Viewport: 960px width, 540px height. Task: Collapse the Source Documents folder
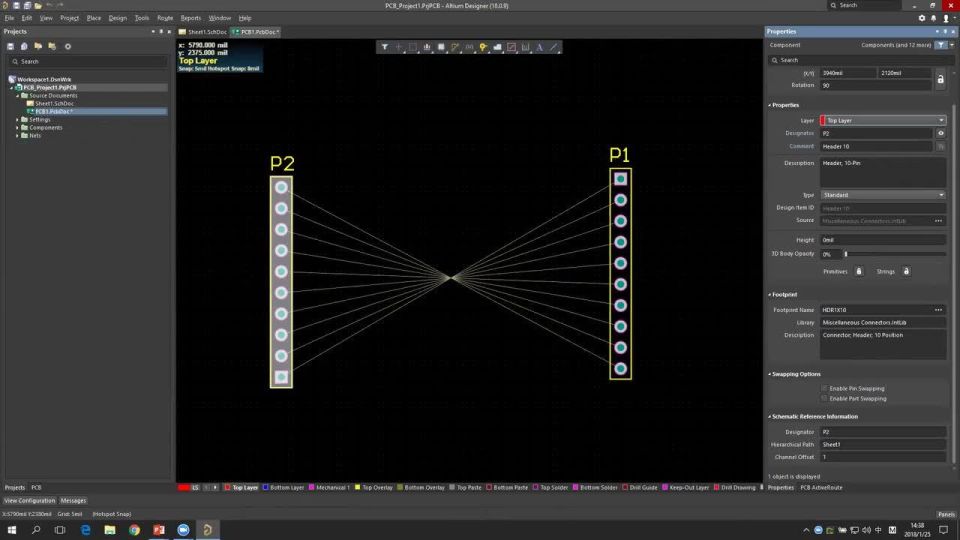tap(17, 96)
